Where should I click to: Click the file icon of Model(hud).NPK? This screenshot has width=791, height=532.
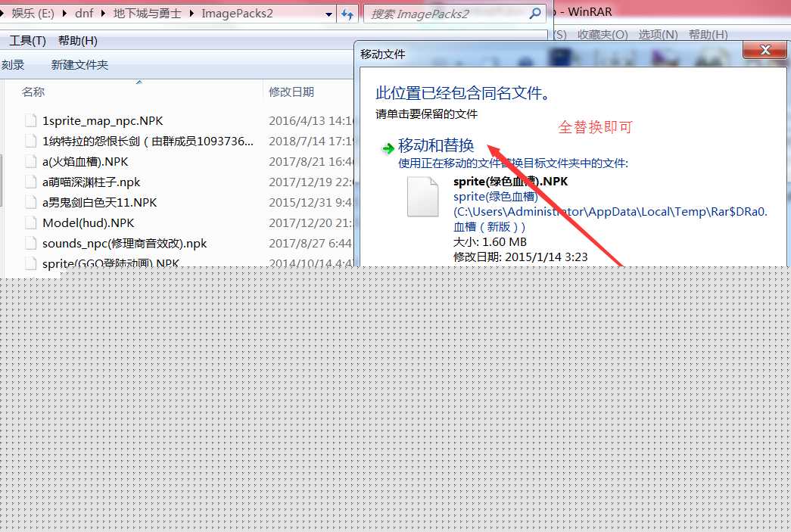pos(31,222)
